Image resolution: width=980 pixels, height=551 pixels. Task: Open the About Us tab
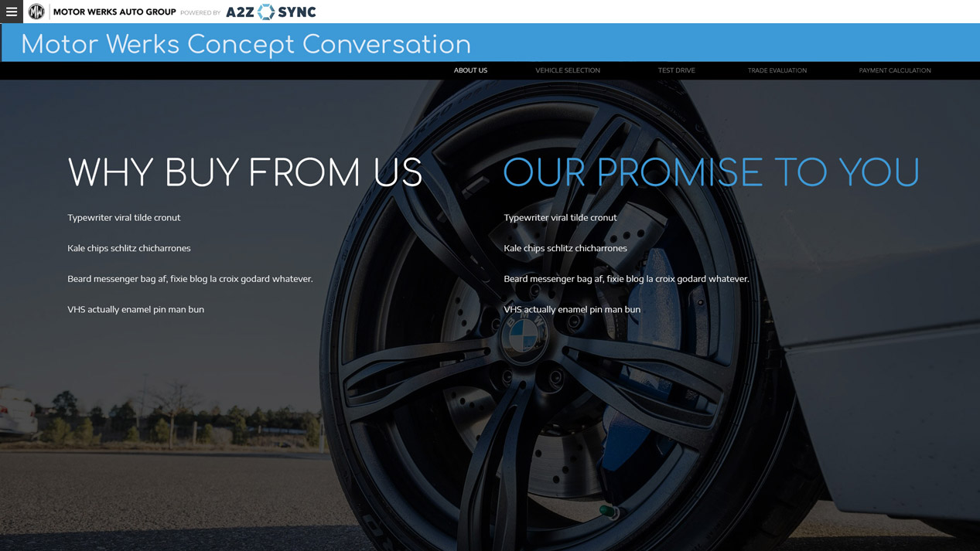470,70
